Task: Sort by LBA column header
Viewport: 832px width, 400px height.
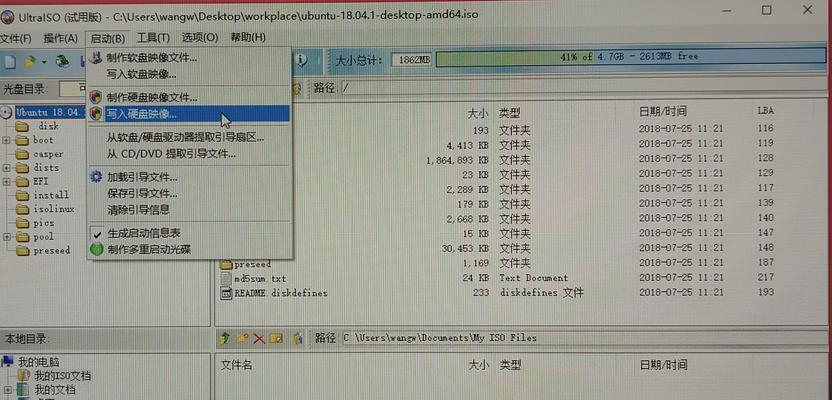Action: pyautogui.click(x=766, y=111)
